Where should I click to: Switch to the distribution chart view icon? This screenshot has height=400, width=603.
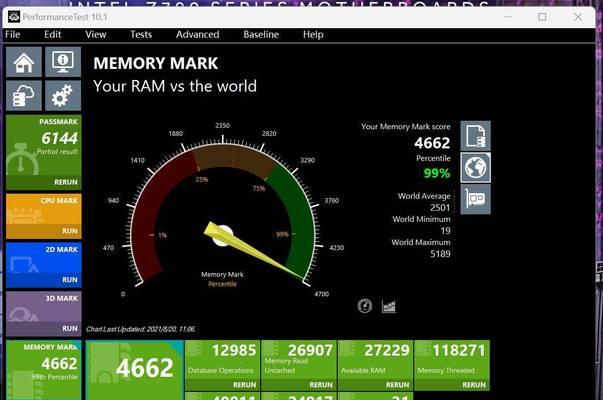(x=388, y=306)
